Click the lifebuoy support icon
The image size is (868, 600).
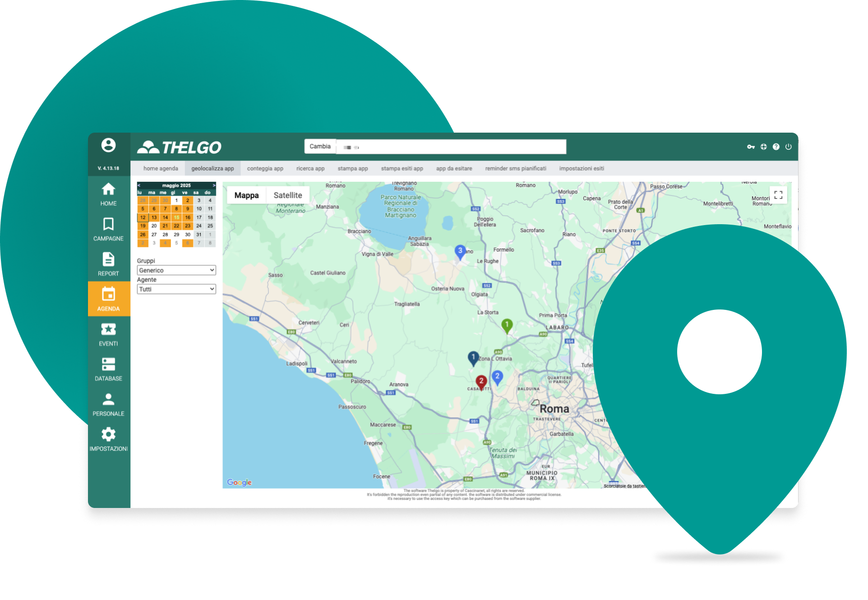coord(763,147)
